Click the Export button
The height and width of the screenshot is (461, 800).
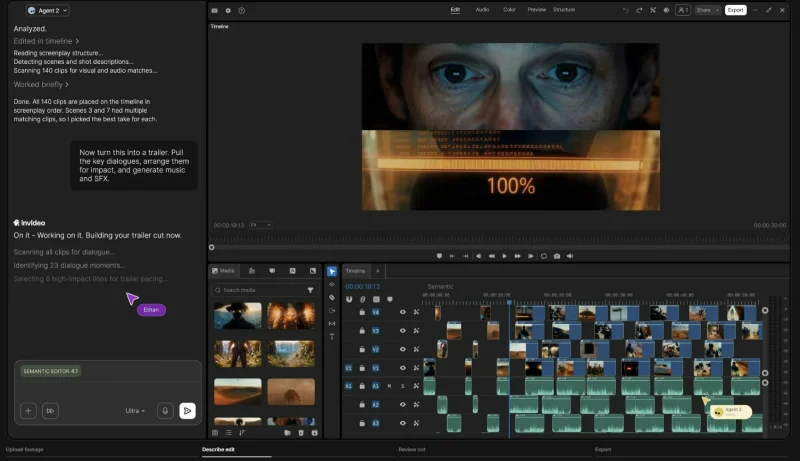(735, 10)
